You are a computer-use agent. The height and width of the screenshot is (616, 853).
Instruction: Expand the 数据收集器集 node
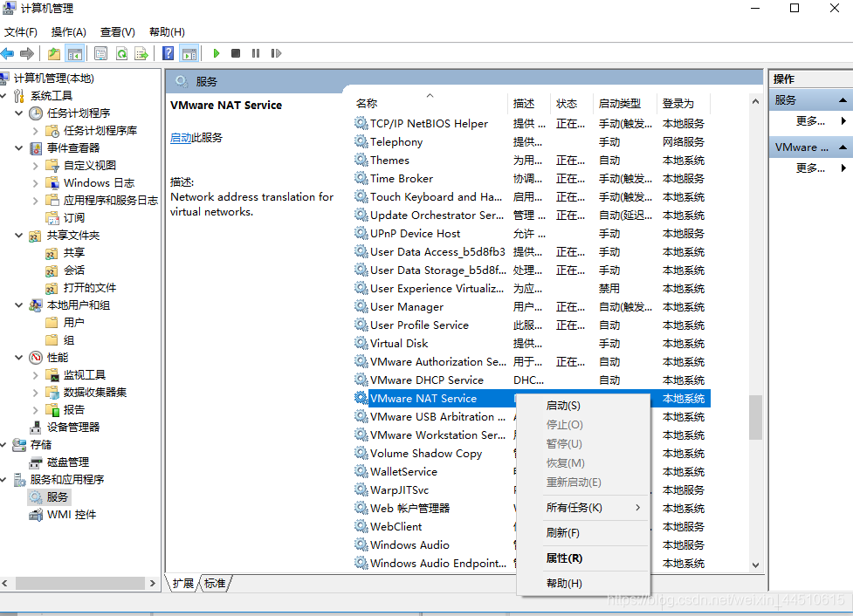tap(36, 392)
